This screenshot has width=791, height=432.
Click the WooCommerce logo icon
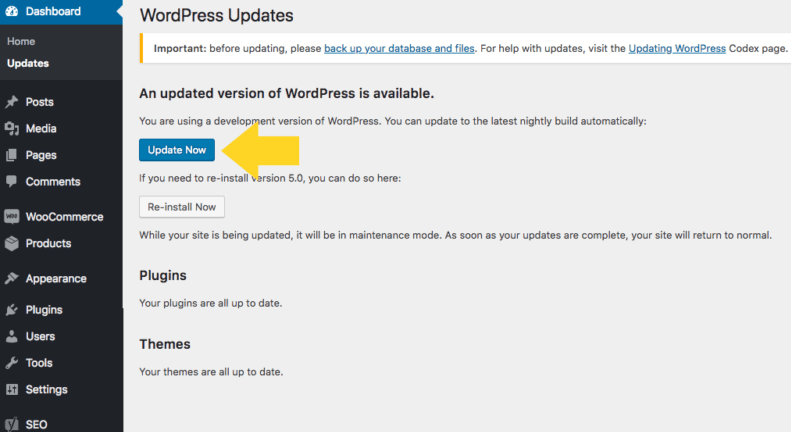[x=12, y=217]
